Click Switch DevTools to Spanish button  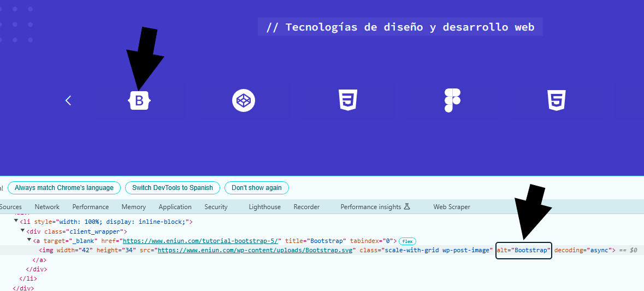pyautogui.click(x=173, y=188)
